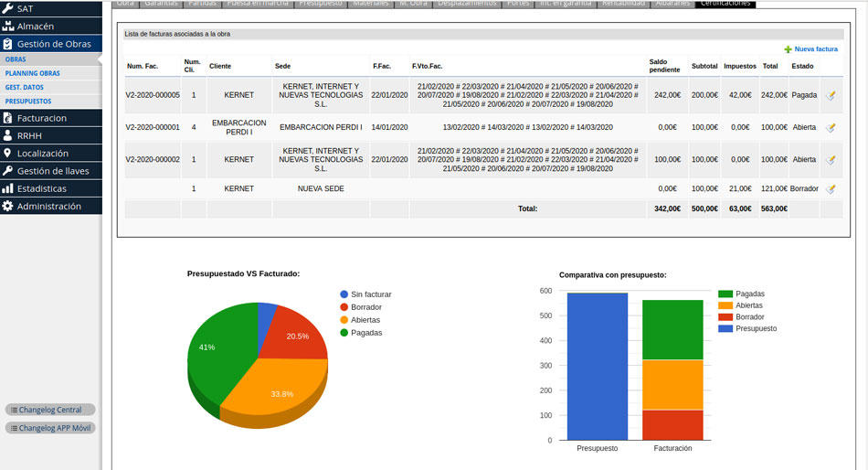Click Presupuesto blue square in bar legend

[725, 328]
